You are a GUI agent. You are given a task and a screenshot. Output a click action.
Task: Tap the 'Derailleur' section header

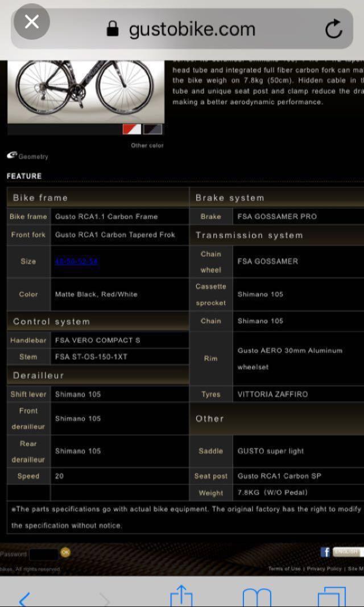tap(98, 375)
